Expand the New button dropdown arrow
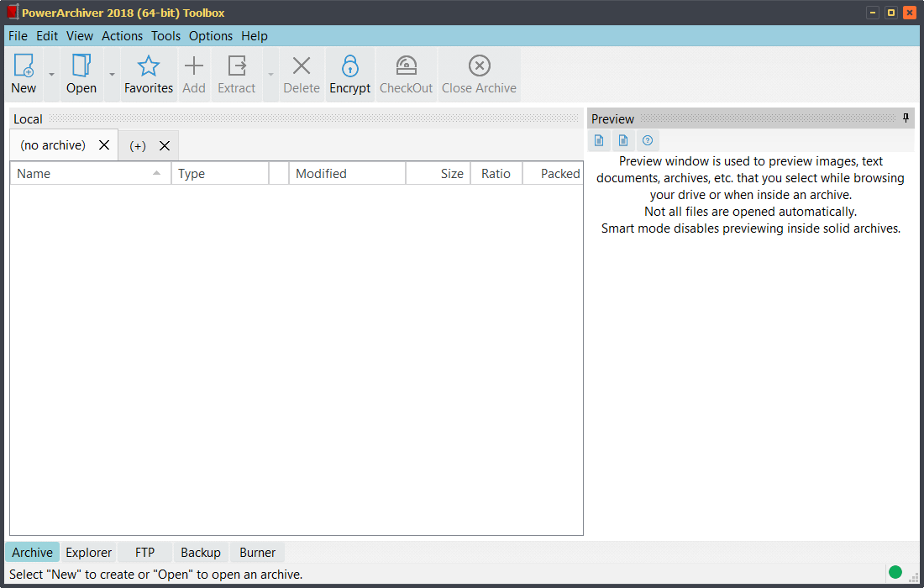This screenshot has height=588, width=924. (x=51, y=74)
